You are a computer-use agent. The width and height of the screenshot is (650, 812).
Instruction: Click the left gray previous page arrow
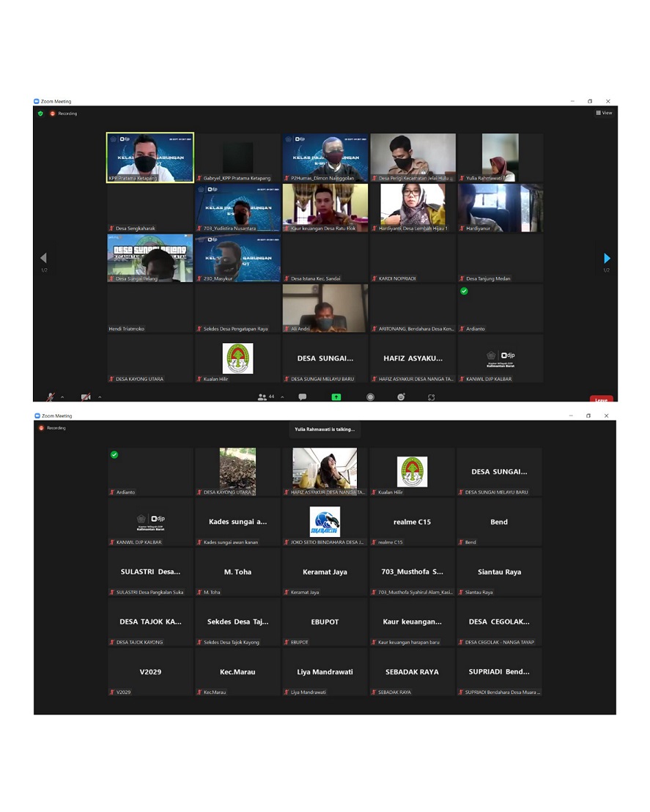pos(43,258)
